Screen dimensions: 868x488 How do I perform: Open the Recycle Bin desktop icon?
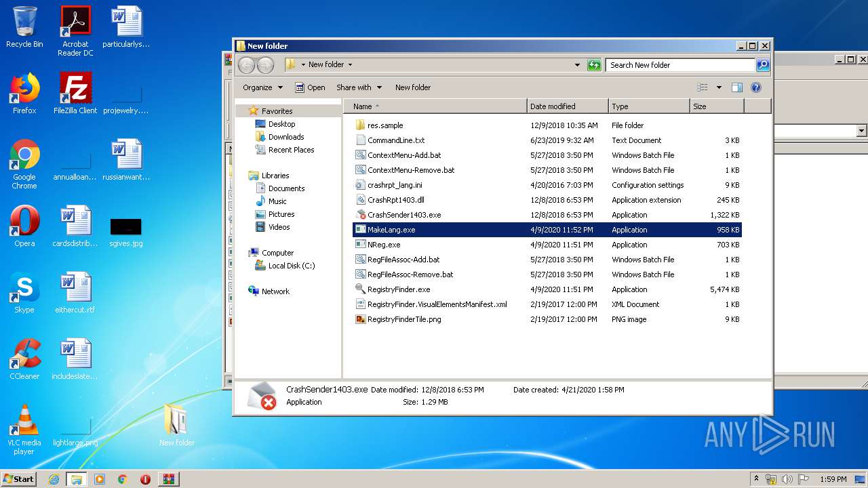click(x=24, y=27)
